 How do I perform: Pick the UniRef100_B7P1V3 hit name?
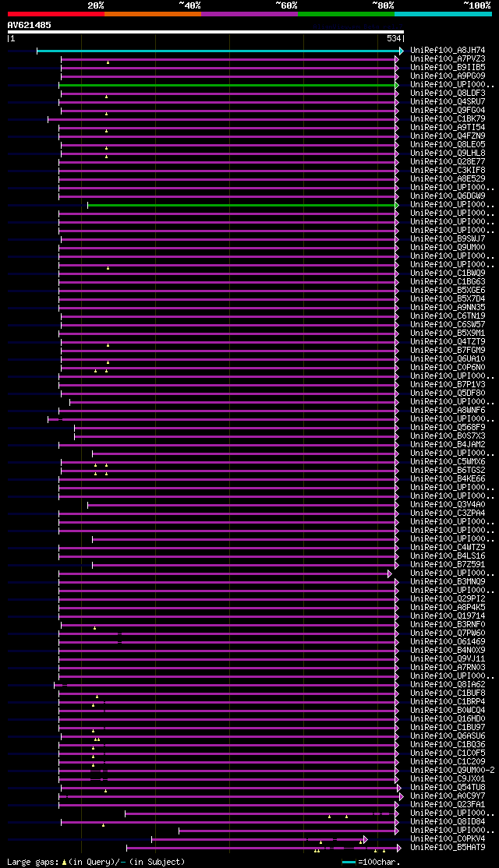[448, 385]
